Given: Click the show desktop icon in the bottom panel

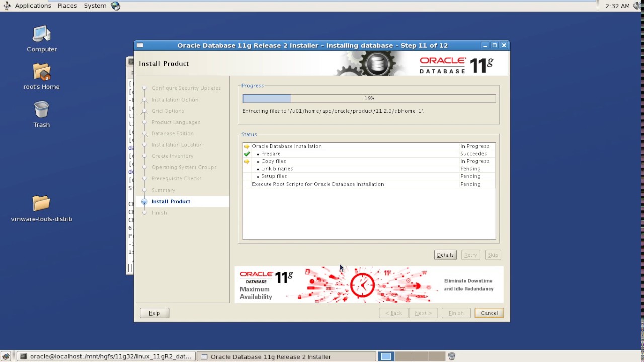Looking at the screenshot, I should [6, 356].
